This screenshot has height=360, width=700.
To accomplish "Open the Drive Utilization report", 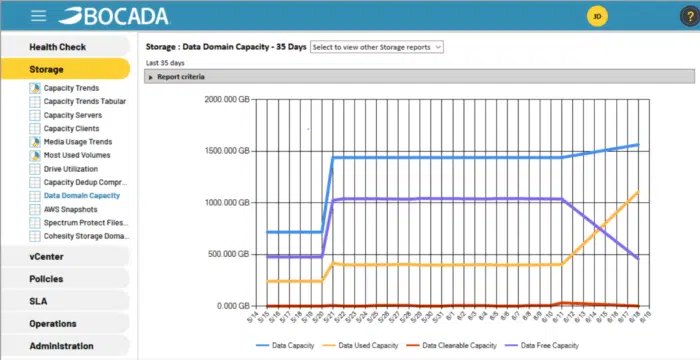I will pos(71,169).
